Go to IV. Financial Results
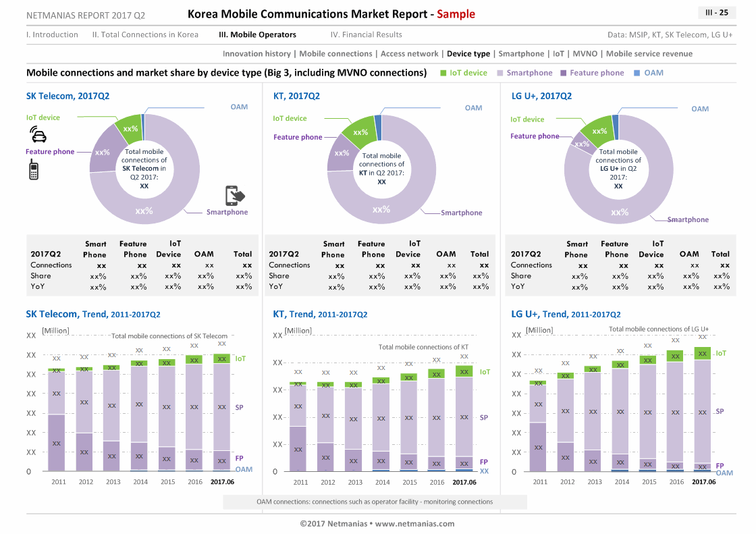This screenshot has height=534, width=756. (x=366, y=34)
